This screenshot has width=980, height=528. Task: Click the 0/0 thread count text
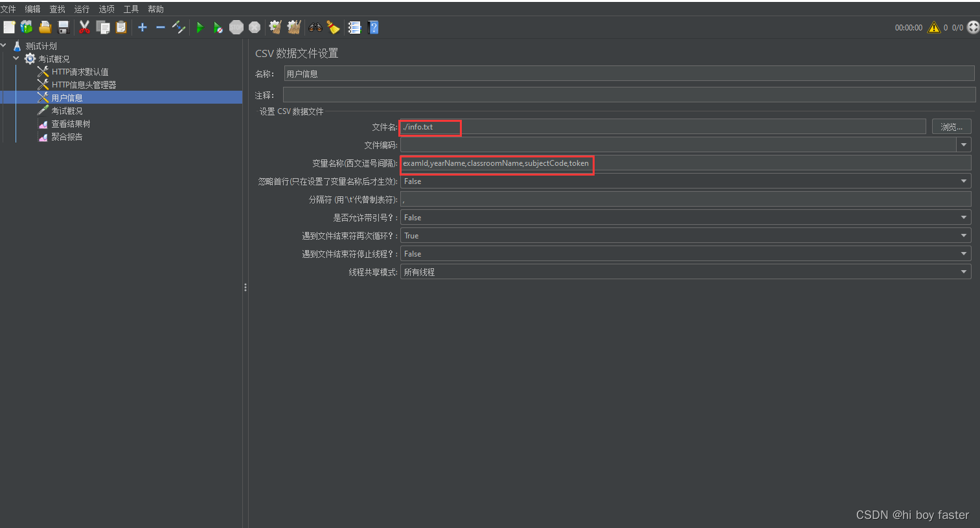coord(957,28)
